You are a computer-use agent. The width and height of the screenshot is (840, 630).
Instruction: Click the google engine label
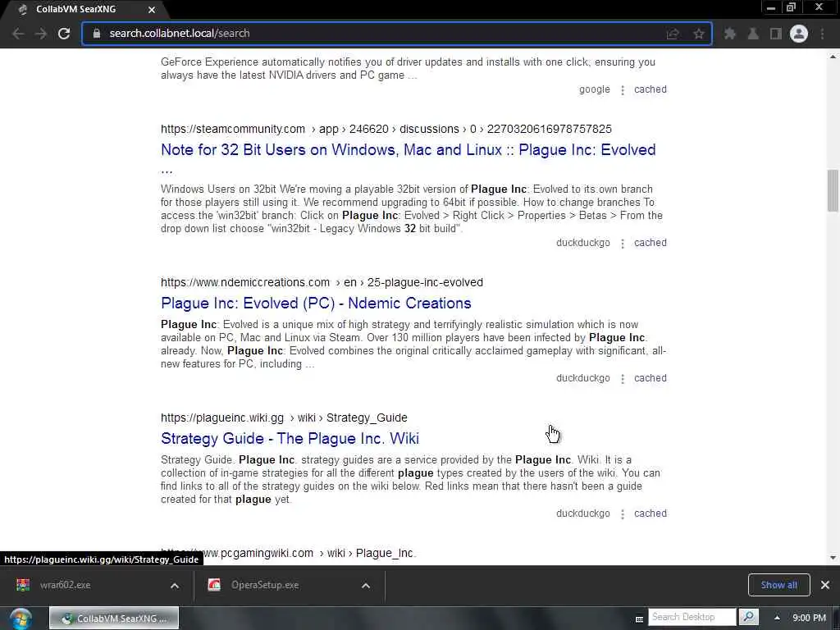click(594, 89)
